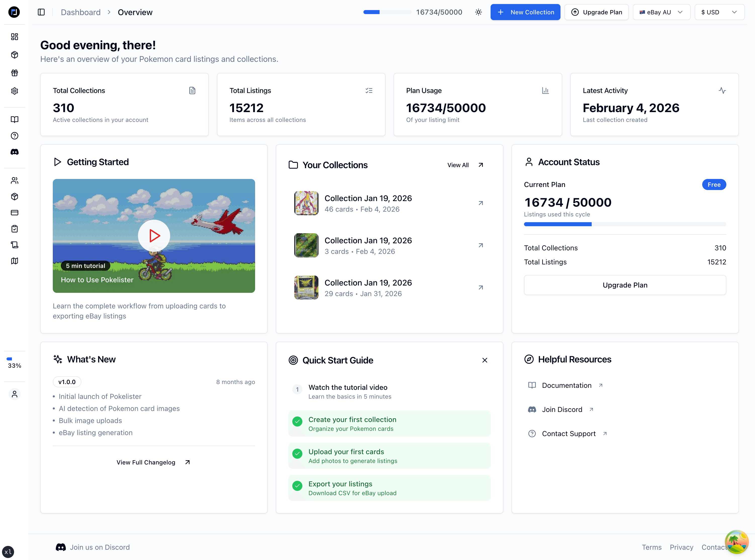Open billing via the credit card icon

[x=15, y=213]
